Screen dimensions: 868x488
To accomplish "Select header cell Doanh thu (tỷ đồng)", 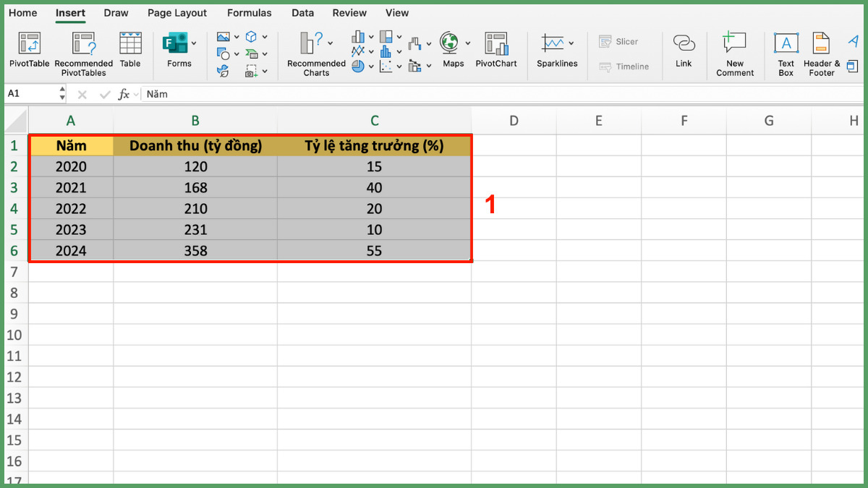I will pyautogui.click(x=195, y=145).
